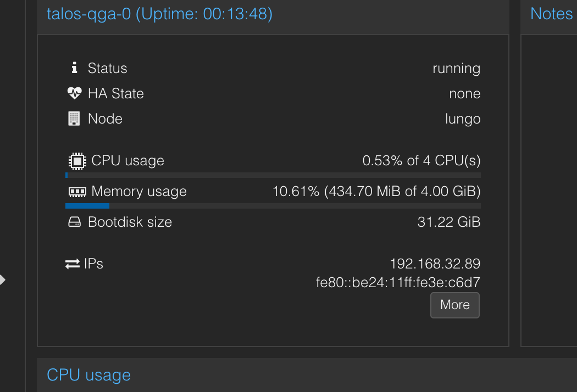Click the lungo node name value
The height and width of the screenshot is (392, 577).
point(463,119)
